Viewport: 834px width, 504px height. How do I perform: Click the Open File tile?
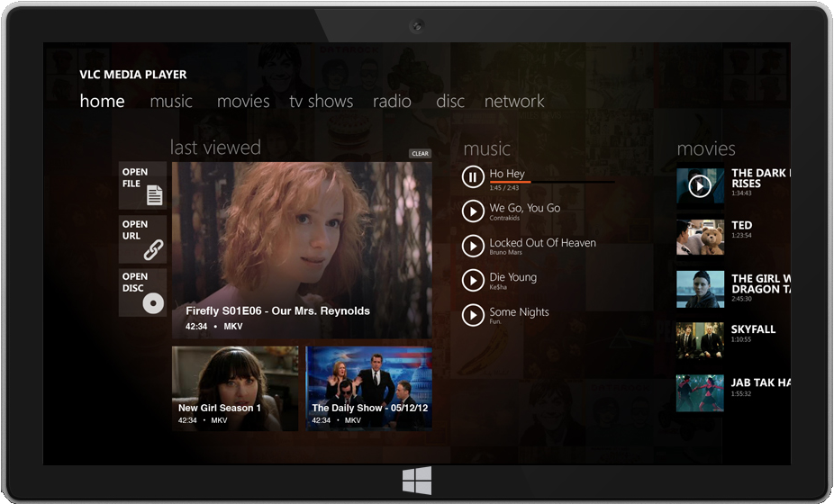142,185
